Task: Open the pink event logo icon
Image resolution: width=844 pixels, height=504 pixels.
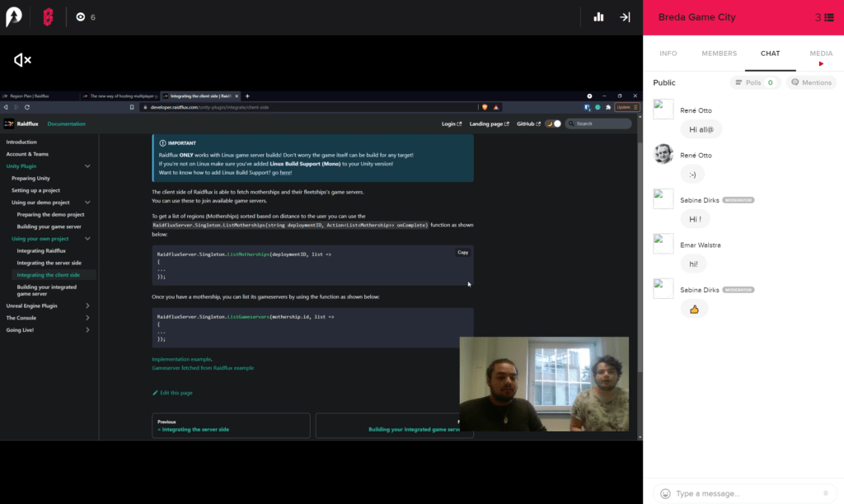Action: [x=48, y=17]
